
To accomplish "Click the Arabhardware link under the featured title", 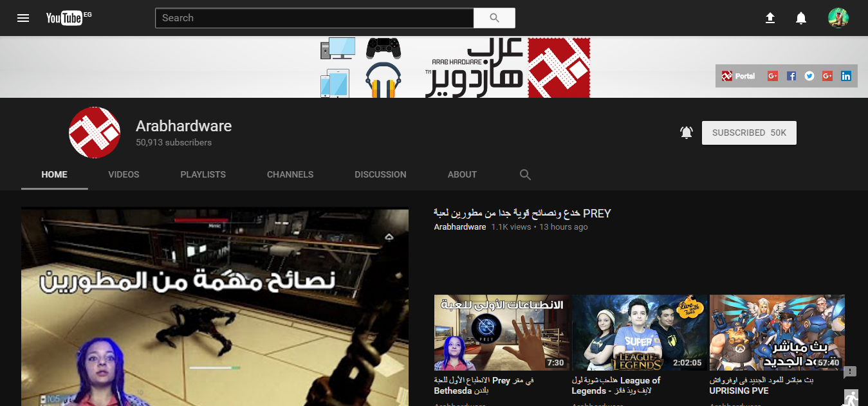I will pos(460,227).
